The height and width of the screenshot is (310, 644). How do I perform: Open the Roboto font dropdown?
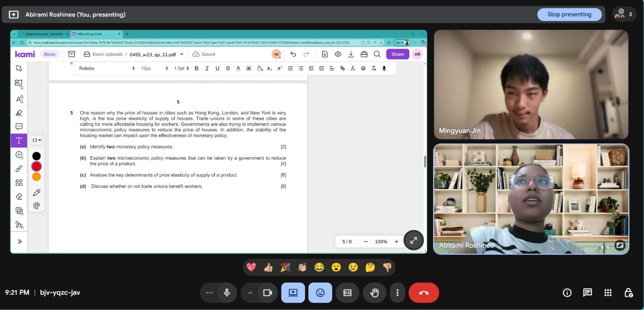(107, 68)
